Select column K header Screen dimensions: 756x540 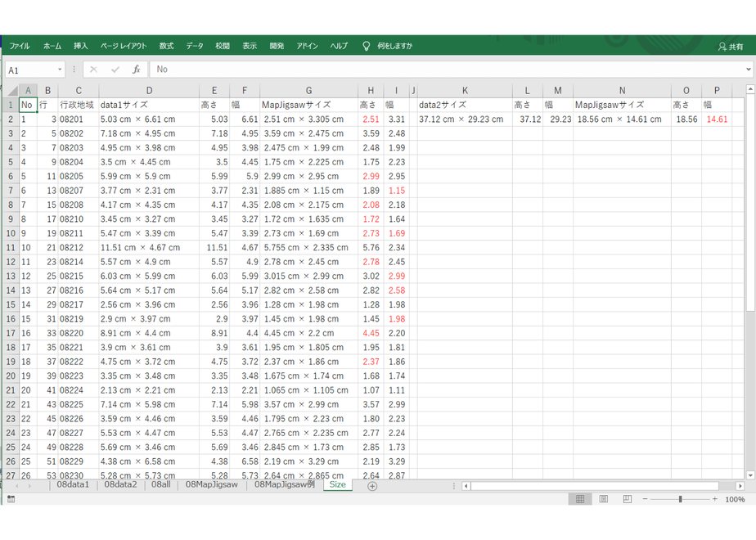[465, 91]
